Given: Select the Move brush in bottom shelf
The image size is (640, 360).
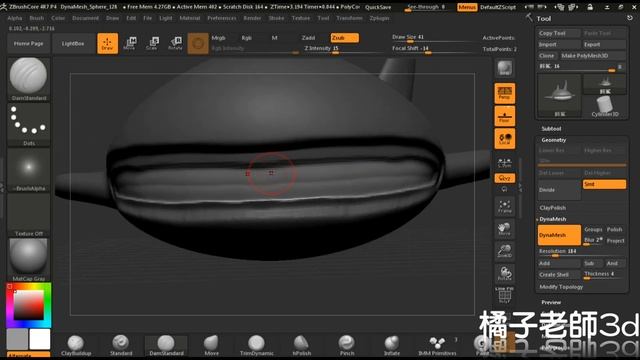Looking at the screenshot, I should click(211, 345).
